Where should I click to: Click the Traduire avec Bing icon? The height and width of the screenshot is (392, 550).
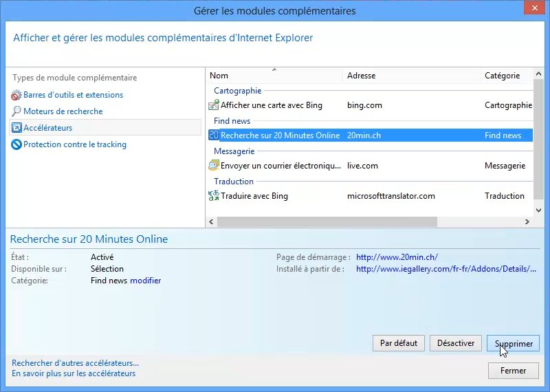click(x=213, y=196)
